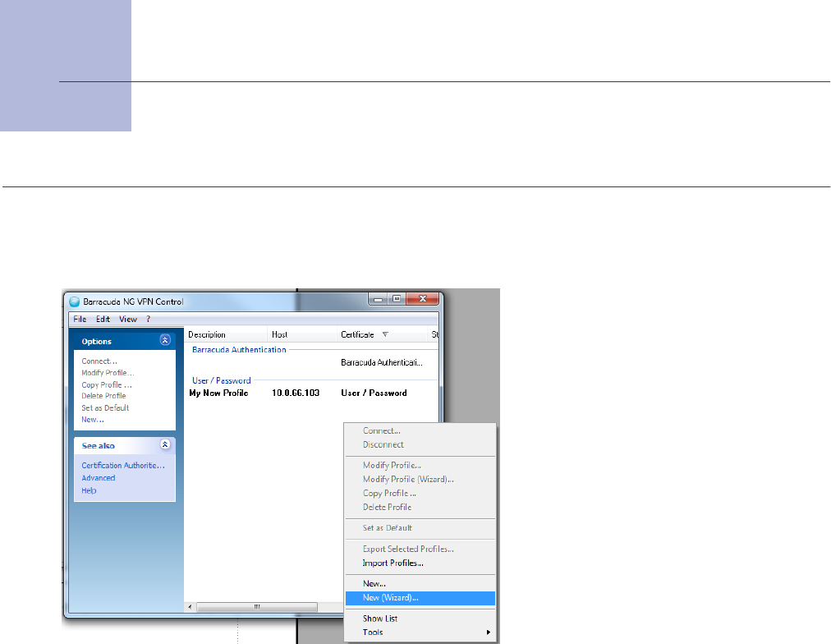Select Show List in context menu

point(420,619)
